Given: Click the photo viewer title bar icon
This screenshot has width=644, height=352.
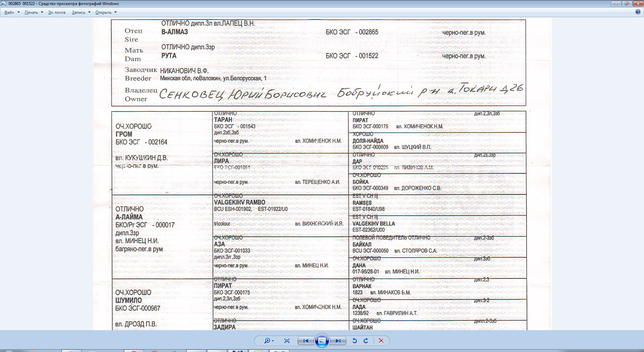Looking at the screenshot, I should pos(4,4).
